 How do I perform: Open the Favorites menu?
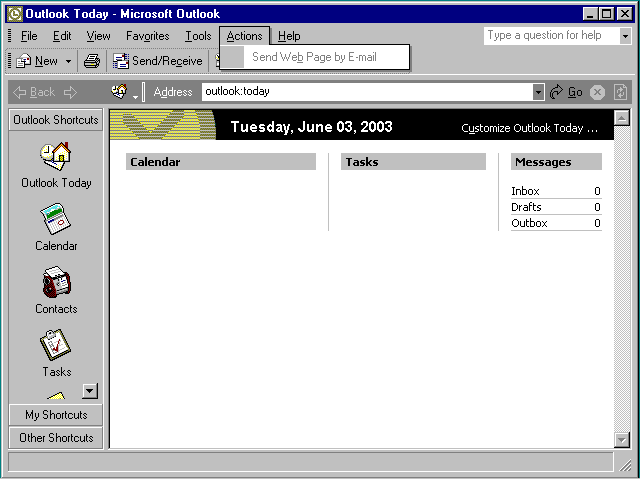(147, 36)
